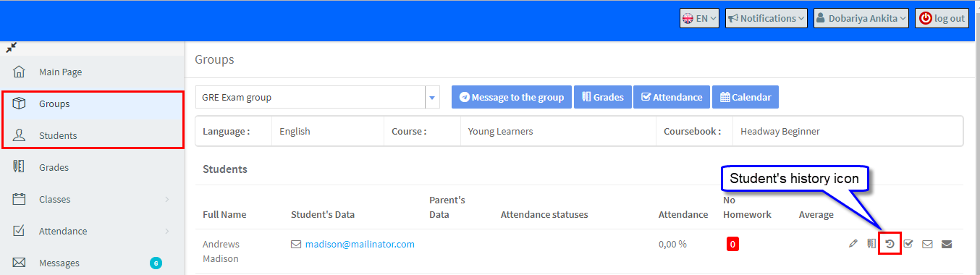Viewport: 980px width, 275px height.
Task: Click the red 0 no-homework badge
Action: tap(732, 245)
